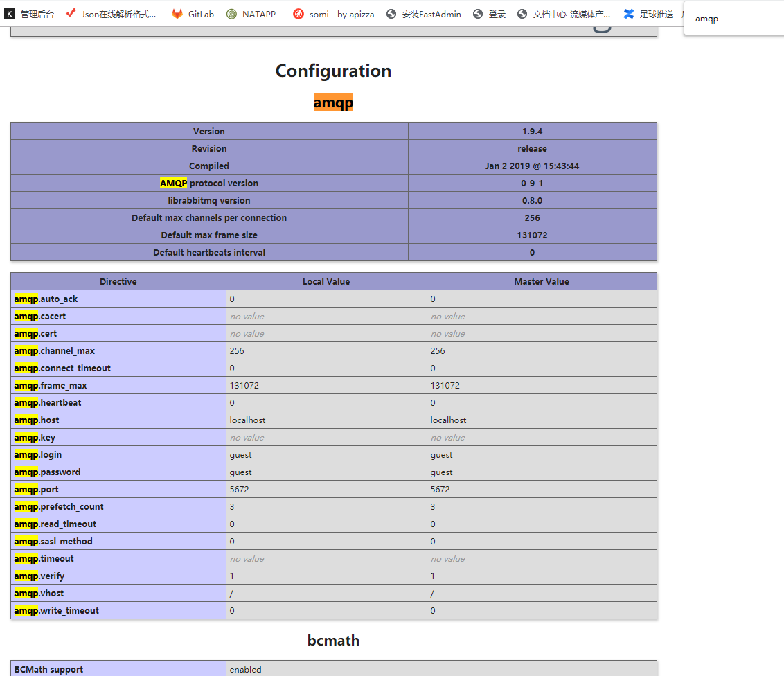This screenshot has height=676, width=784.
Task: Select the amqp.port directive
Action: pos(36,490)
